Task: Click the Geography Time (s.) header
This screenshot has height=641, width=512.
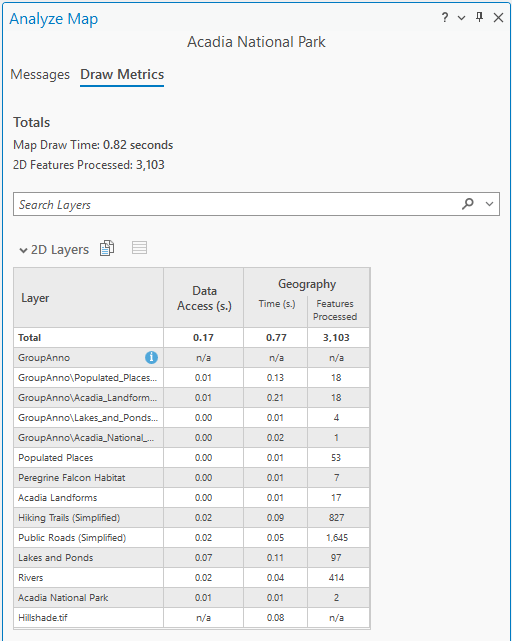Action: click(x=276, y=304)
